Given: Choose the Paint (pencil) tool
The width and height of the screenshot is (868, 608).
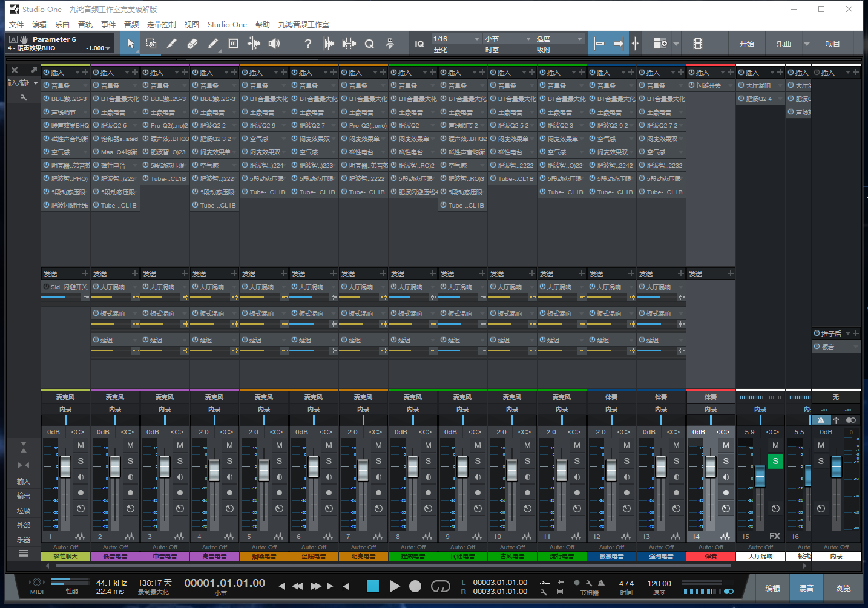Looking at the screenshot, I should click(x=212, y=44).
